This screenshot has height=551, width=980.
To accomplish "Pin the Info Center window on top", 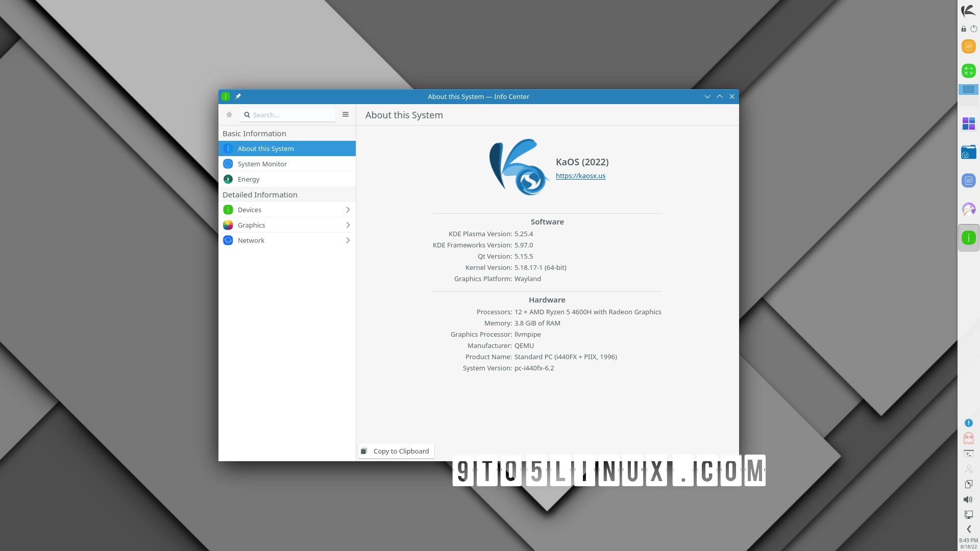I will pyautogui.click(x=238, y=96).
